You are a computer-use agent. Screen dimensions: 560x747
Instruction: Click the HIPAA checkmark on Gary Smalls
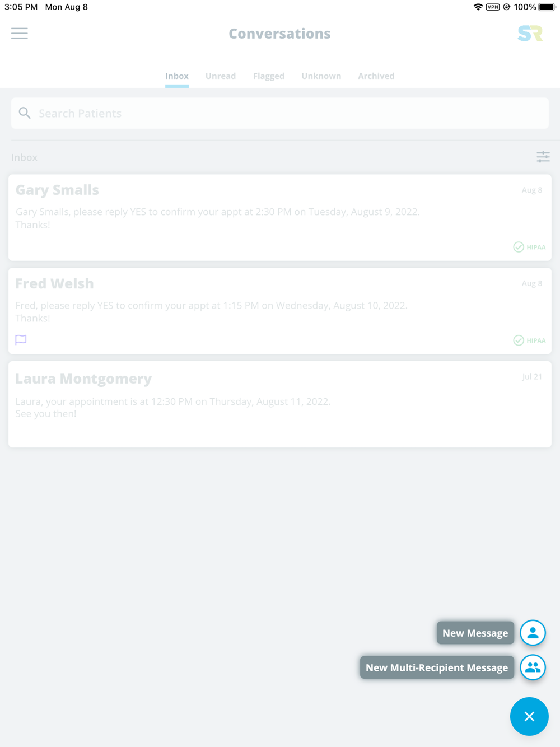[x=519, y=247]
